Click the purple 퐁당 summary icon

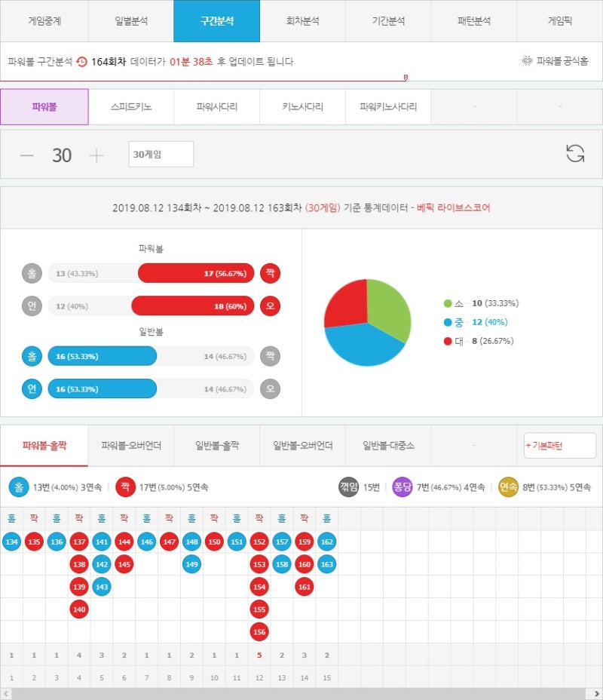coord(403,487)
